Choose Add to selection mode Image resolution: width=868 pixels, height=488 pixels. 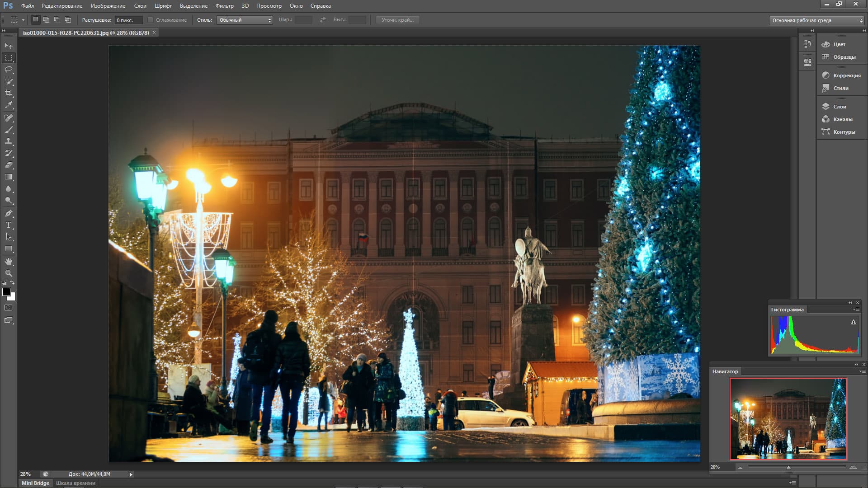point(46,20)
